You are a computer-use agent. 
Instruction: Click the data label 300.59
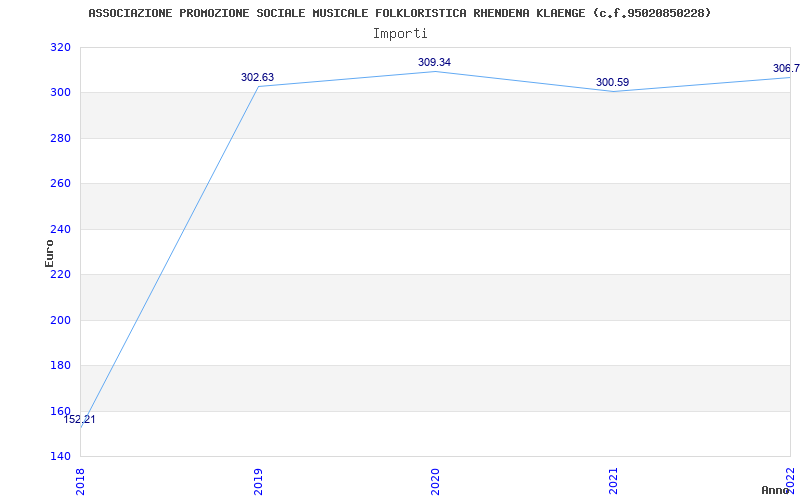(612, 82)
